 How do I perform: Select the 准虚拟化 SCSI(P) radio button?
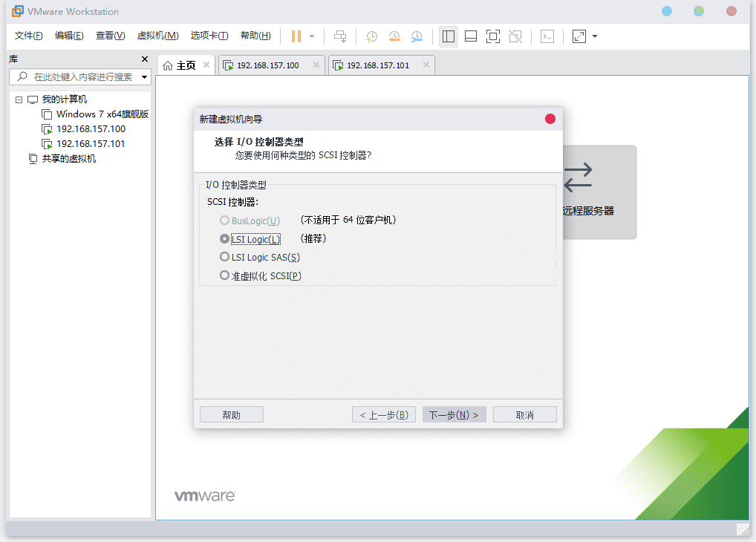224,275
